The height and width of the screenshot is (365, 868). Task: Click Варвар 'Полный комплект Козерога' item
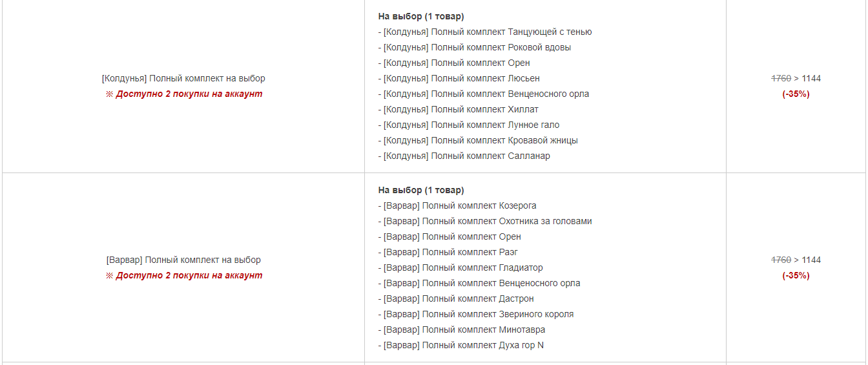tap(457, 205)
